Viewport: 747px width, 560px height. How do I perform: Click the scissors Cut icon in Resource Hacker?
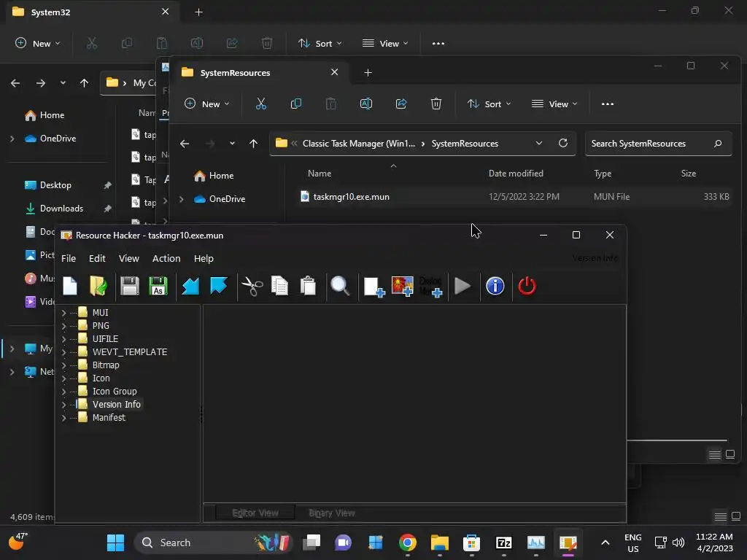click(252, 286)
